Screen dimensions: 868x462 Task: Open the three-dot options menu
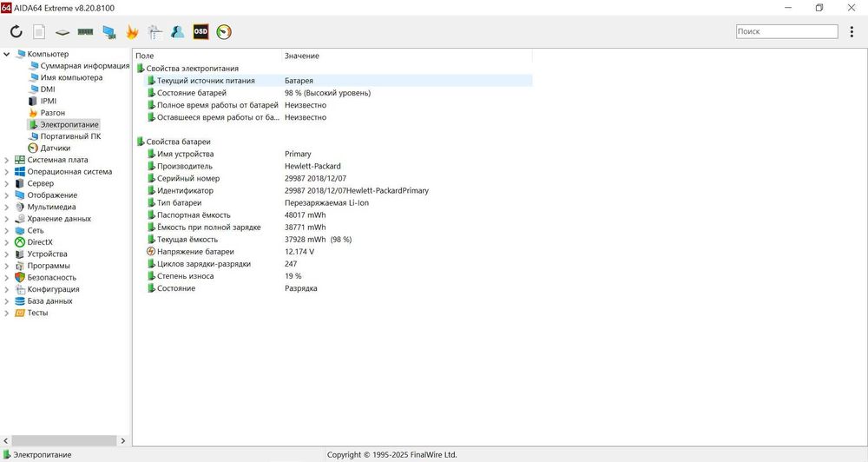point(852,31)
